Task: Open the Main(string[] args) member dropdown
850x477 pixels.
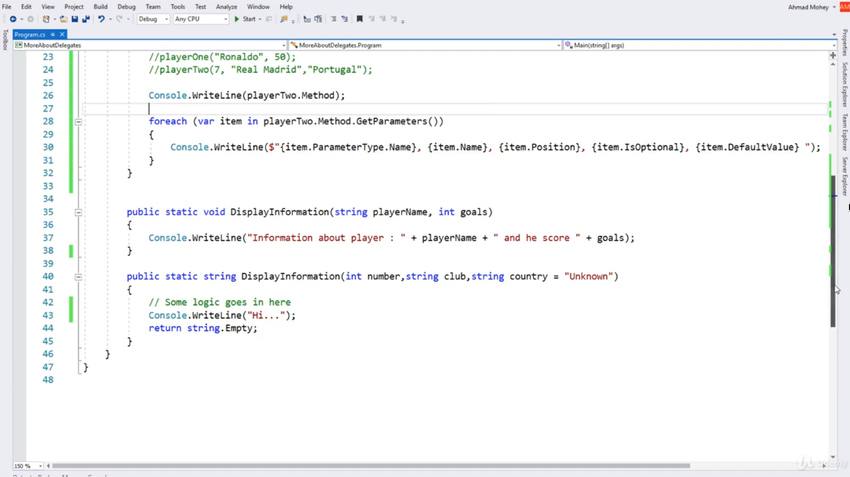Action: [700, 46]
